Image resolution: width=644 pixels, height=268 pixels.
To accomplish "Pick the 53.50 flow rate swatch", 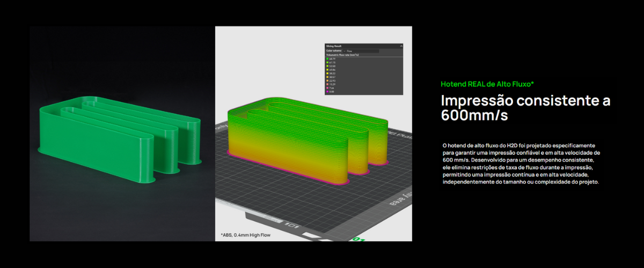I will [x=328, y=66].
